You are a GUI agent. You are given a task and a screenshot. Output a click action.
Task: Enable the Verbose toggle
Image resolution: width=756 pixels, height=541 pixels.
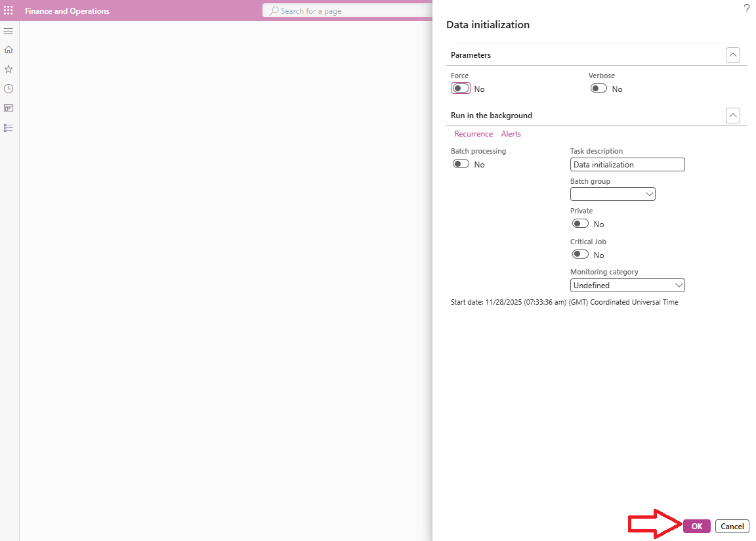[x=598, y=89]
